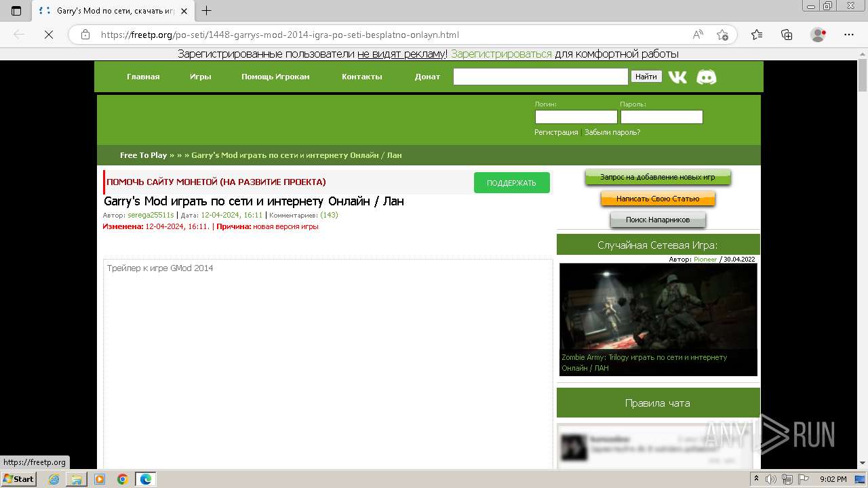Viewport: 868px width, 488px height.
Task: Click Поиск Напарников button
Action: pyautogui.click(x=658, y=220)
